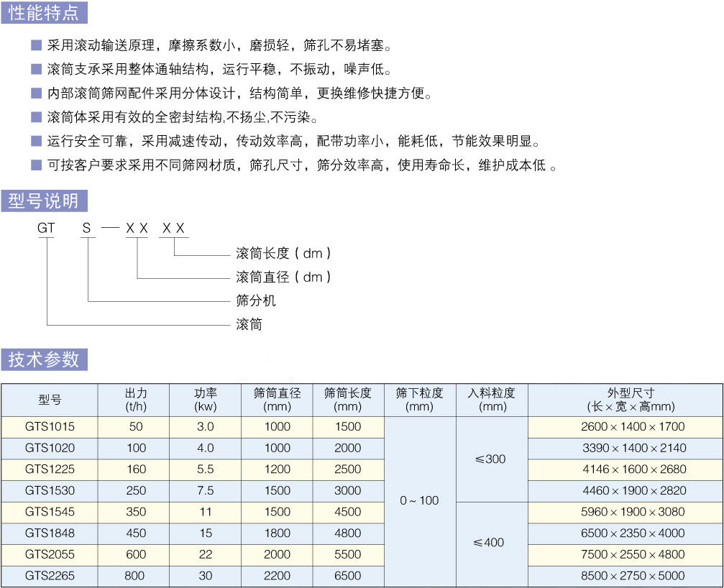This screenshot has width=724, height=588.
Task: Click the 3.0 power cell for GTS1015
Action: click(206, 427)
